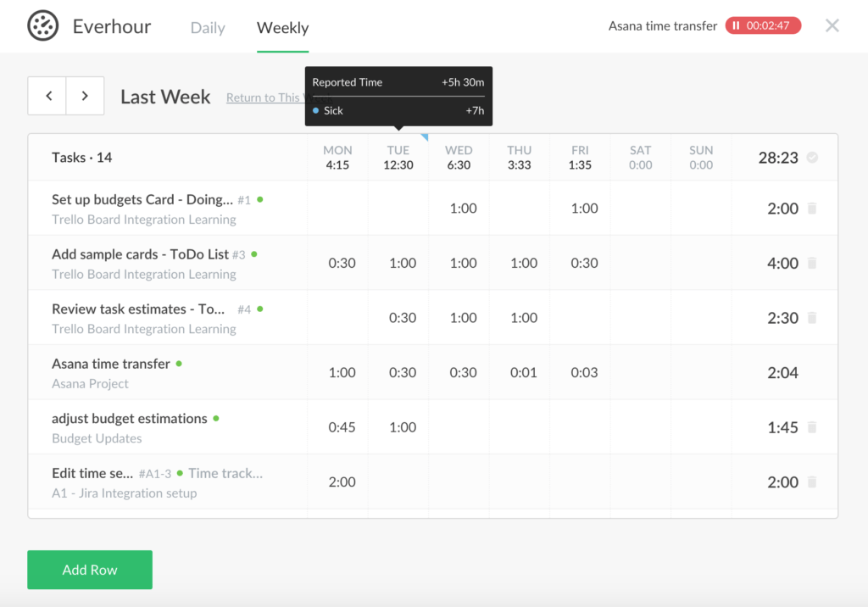This screenshot has height=607, width=868.
Task: Go to previous week arrow
Action: pyautogui.click(x=47, y=96)
